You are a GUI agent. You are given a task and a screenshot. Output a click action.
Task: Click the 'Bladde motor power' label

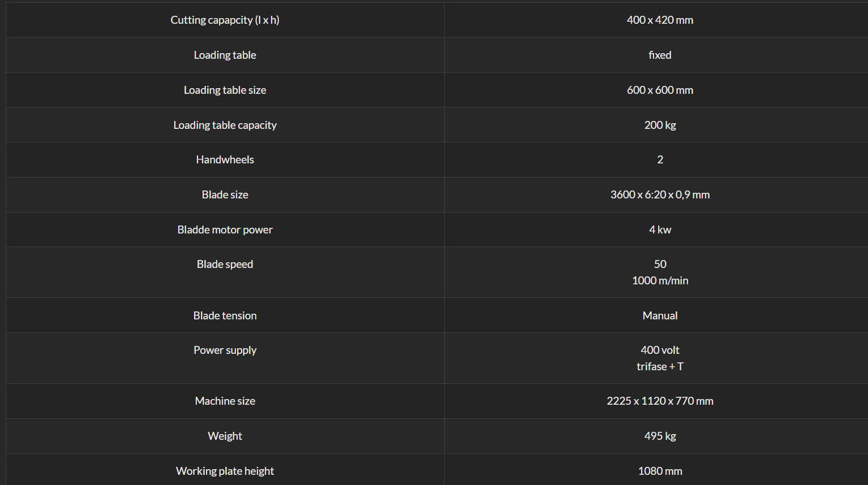[225, 230]
